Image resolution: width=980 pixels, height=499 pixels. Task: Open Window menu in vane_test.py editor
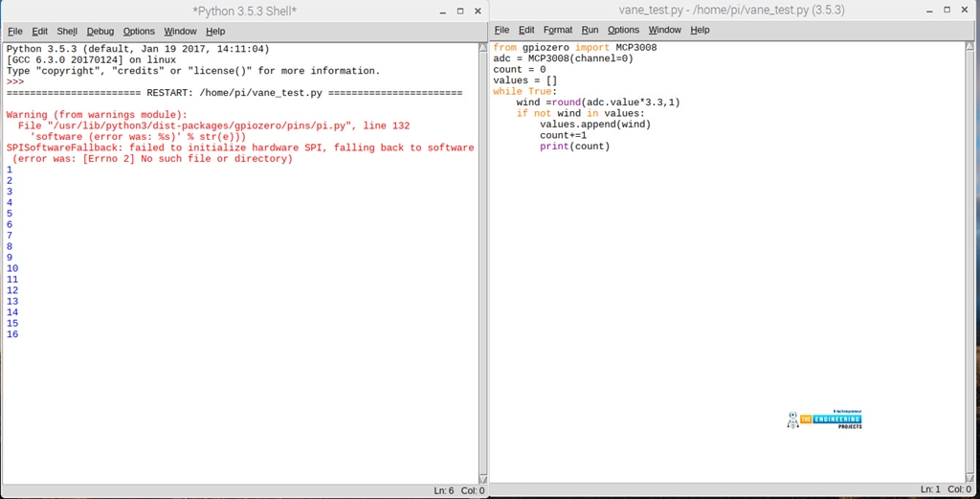[x=665, y=30]
